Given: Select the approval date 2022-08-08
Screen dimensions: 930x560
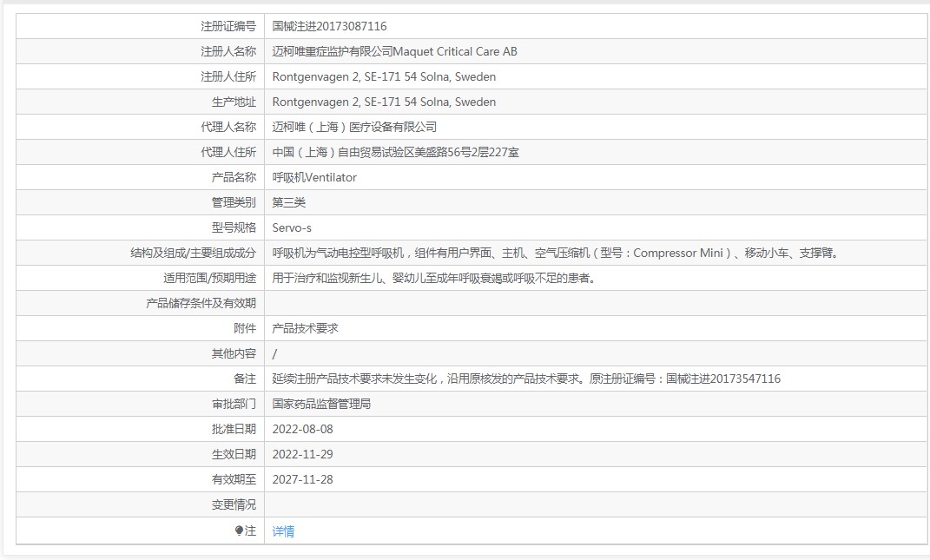Looking at the screenshot, I should pyautogui.click(x=302, y=429).
